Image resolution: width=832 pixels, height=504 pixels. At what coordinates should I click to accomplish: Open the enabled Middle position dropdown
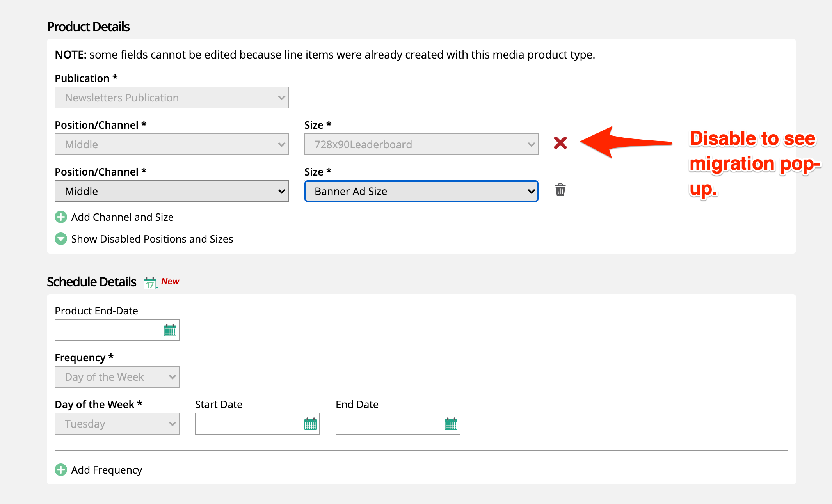(x=171, y=191)
